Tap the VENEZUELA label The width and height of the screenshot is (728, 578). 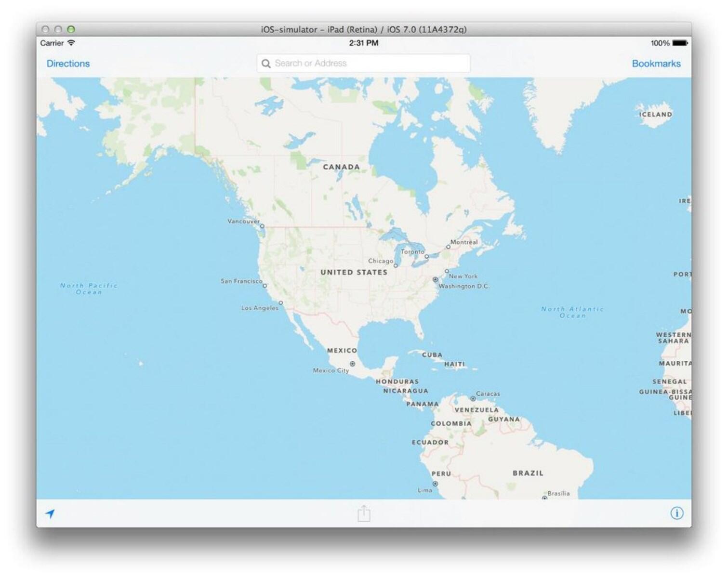[477, 410]
